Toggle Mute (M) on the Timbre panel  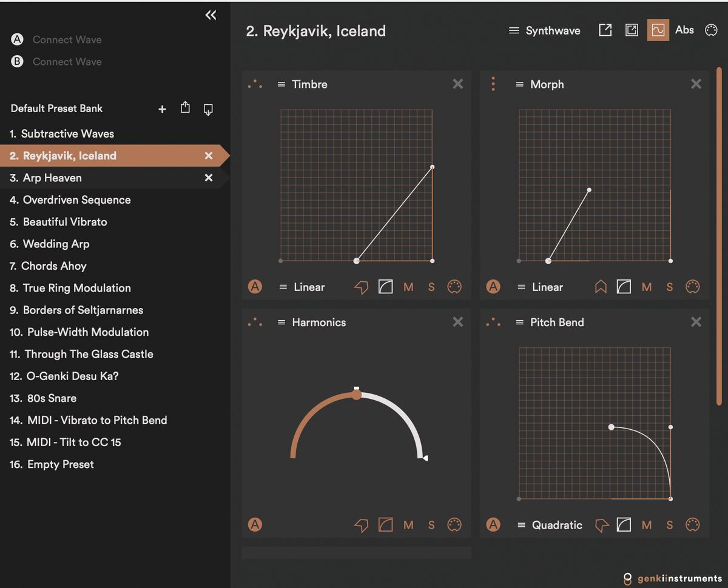(x=408, y=287)
